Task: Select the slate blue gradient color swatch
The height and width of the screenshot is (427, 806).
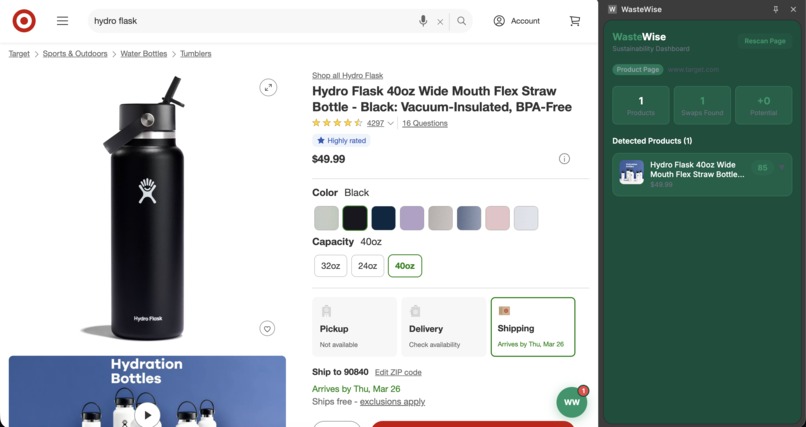Action: [469, 218]
